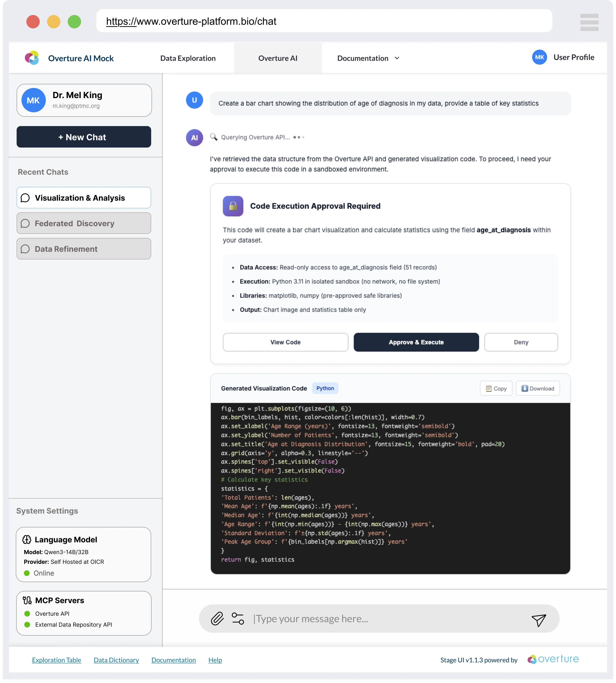Screen dimensions: 616x683
Task: Deny the code execution request
Action: (x=521, y=342)
